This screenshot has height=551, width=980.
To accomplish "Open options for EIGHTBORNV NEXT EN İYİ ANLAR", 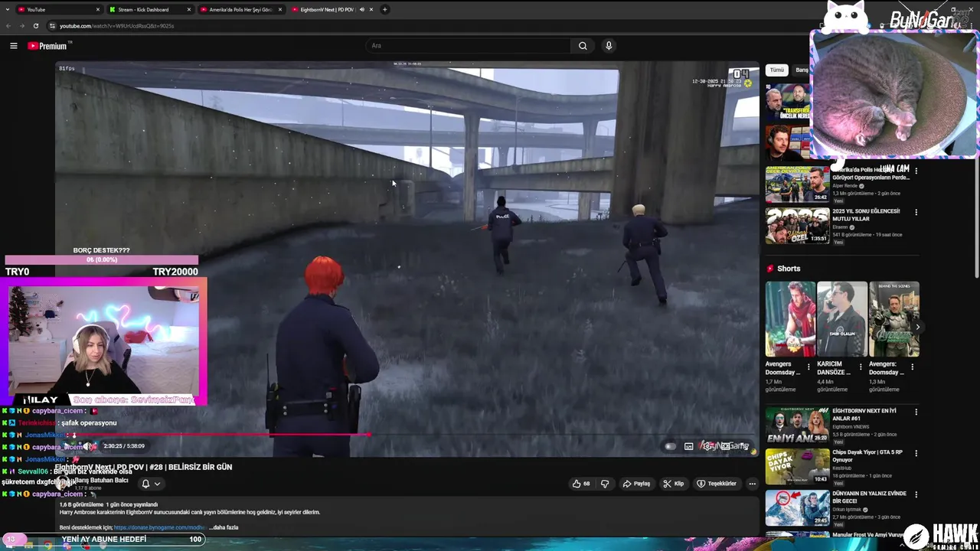I will (916, 412).
